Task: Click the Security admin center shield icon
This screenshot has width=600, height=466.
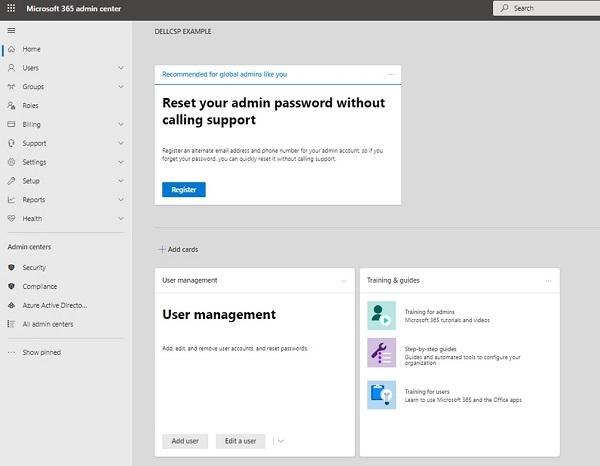Action: point(12,268)
